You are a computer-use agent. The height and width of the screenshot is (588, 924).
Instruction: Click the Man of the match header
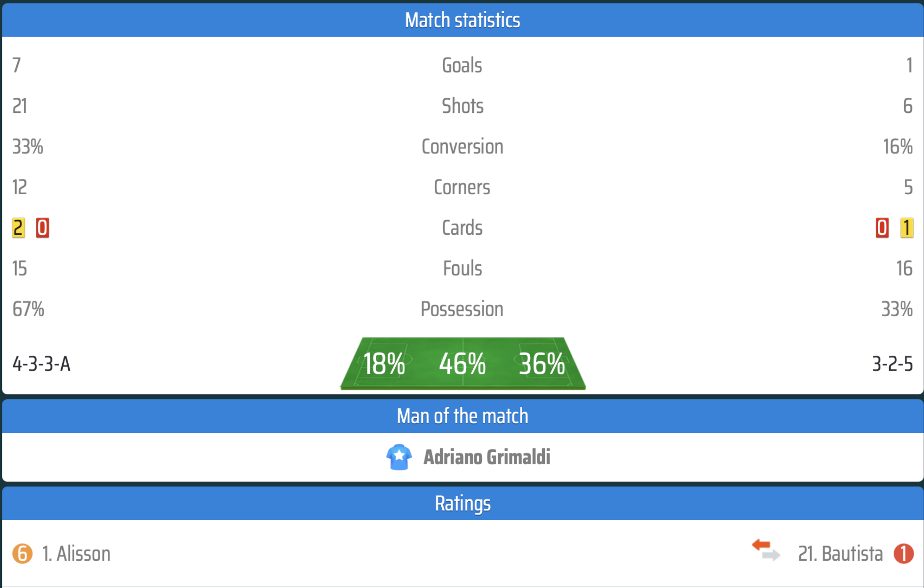click(x=462, y=416)
